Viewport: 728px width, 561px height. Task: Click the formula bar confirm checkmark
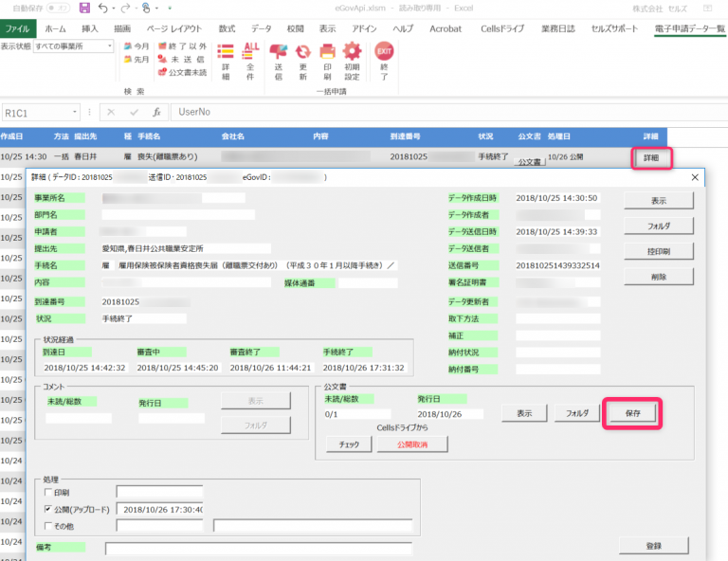click(135, 112)
